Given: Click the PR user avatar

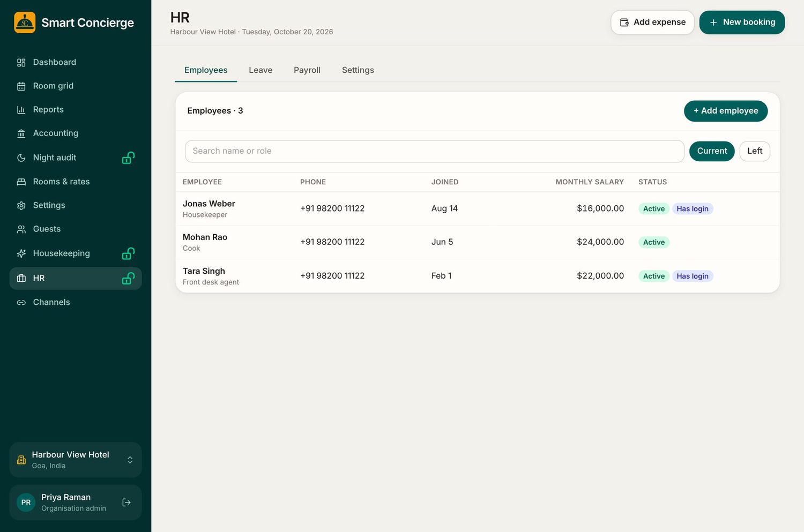Looking at the screenshot, I should tap(26, 503).
